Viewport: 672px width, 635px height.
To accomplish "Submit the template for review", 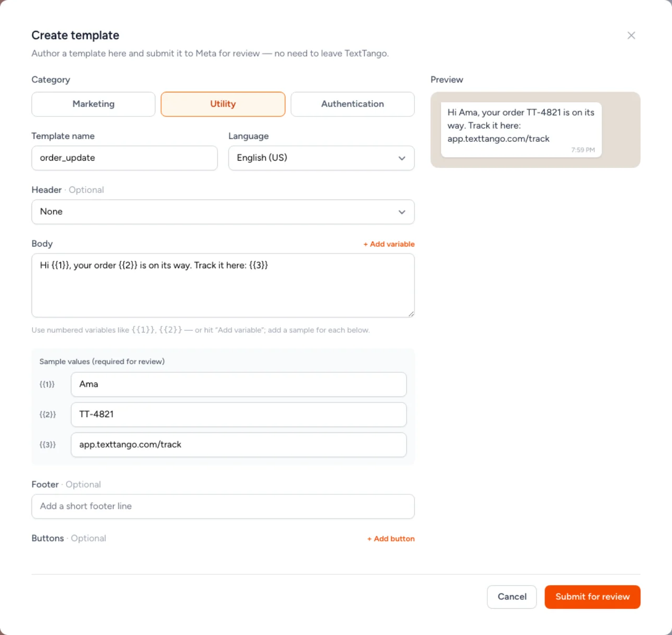I will [x=592, y=597].
